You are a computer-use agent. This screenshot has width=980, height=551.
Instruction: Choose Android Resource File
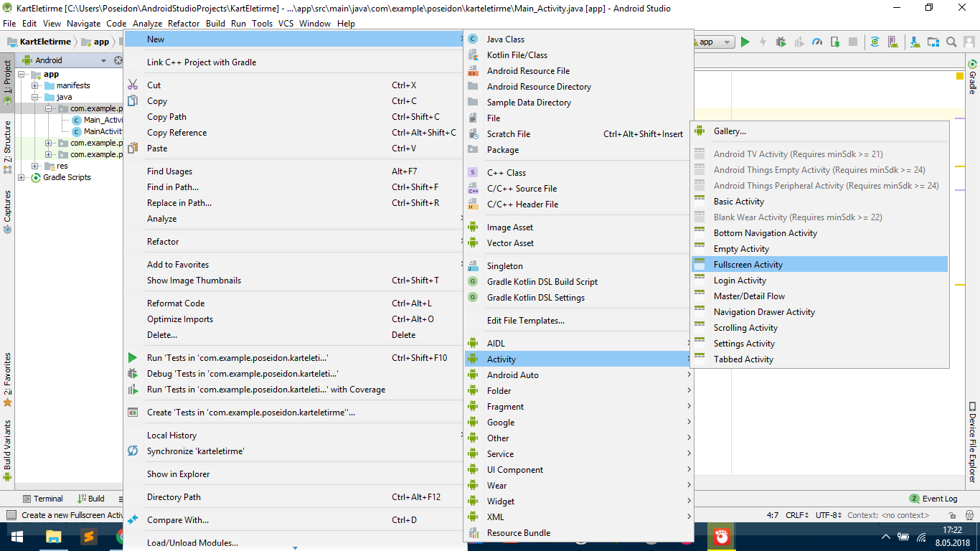pos(579,71)
